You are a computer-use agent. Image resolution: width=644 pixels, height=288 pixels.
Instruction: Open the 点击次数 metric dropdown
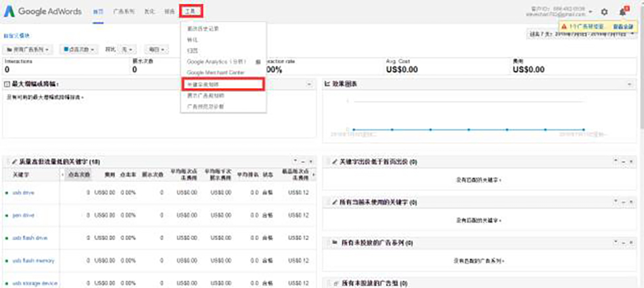(78, 49)
